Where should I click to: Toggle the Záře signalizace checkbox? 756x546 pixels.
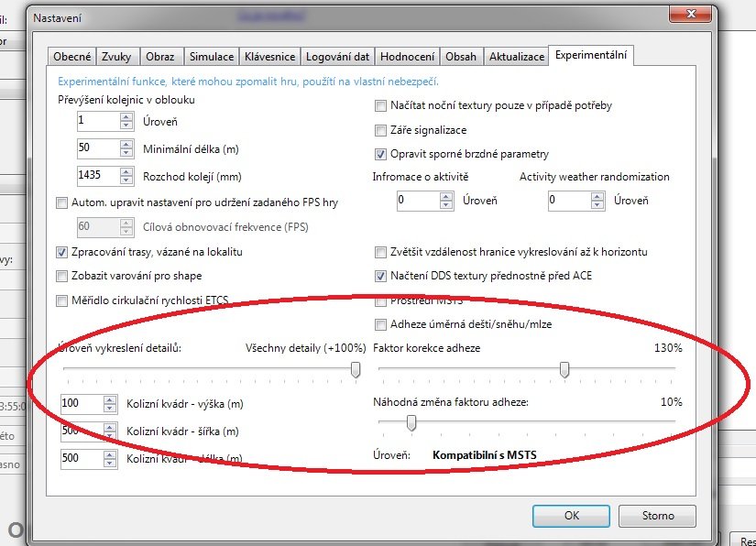pos(381,130)
